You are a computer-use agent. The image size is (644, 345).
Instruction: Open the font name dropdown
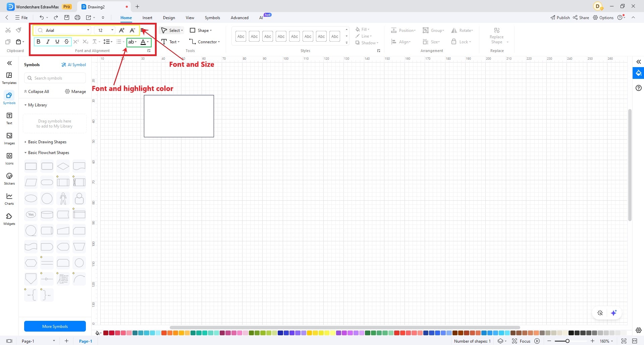click(88, 30)
